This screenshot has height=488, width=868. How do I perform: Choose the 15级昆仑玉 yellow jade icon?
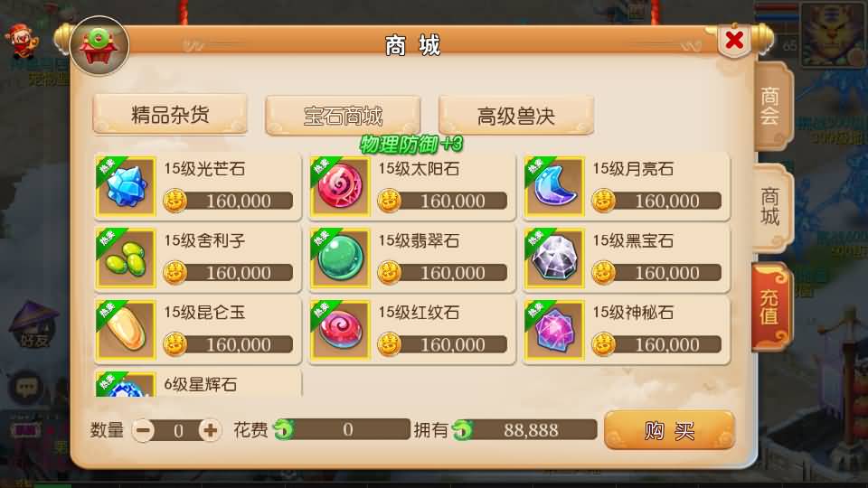[x=126, y=331]
